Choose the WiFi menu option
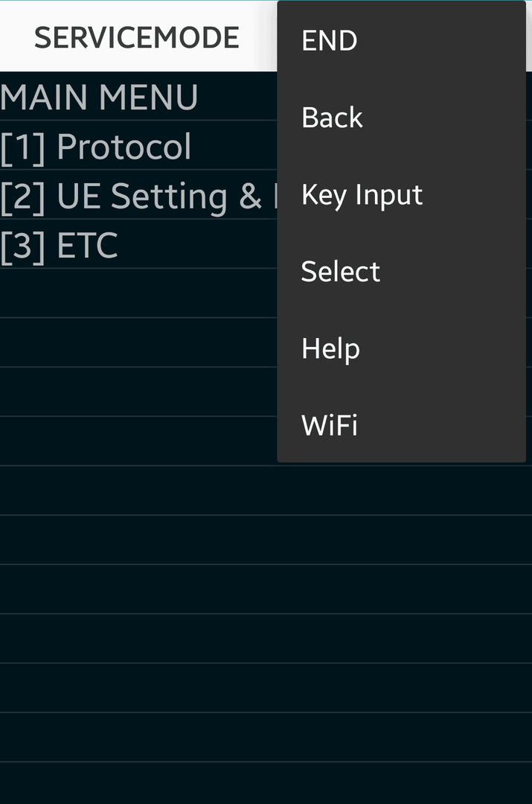Image resolution: width=532 pixels, height=804 pixels. coord(401,425)
